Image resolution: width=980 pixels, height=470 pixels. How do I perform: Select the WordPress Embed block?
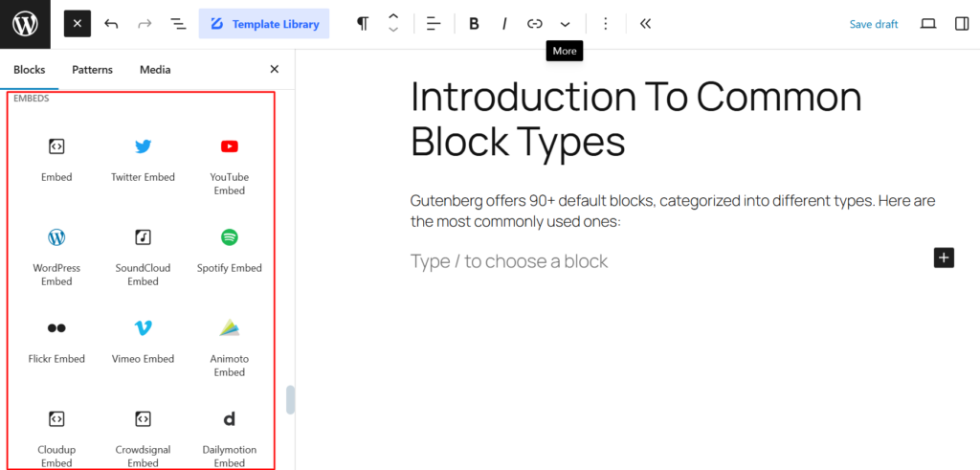56,257
